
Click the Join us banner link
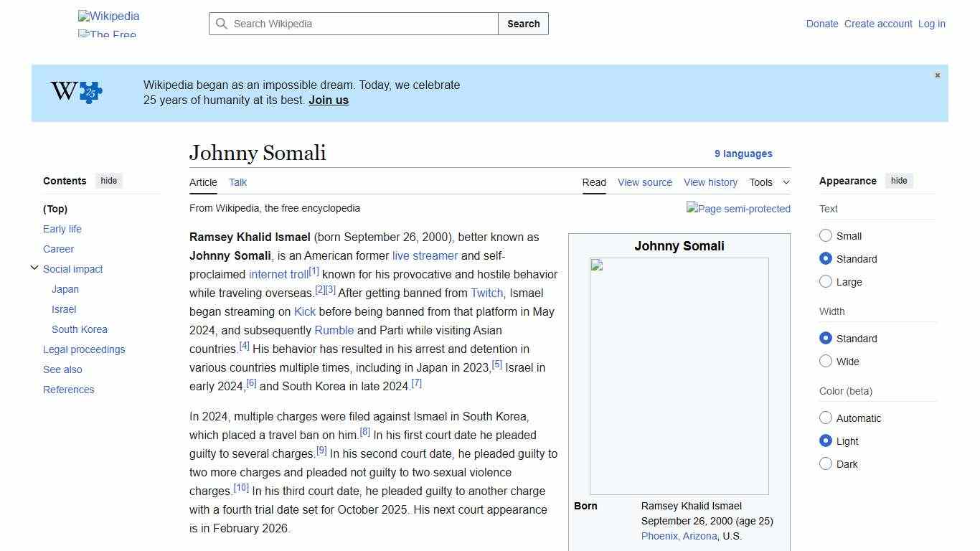(328, 100)
